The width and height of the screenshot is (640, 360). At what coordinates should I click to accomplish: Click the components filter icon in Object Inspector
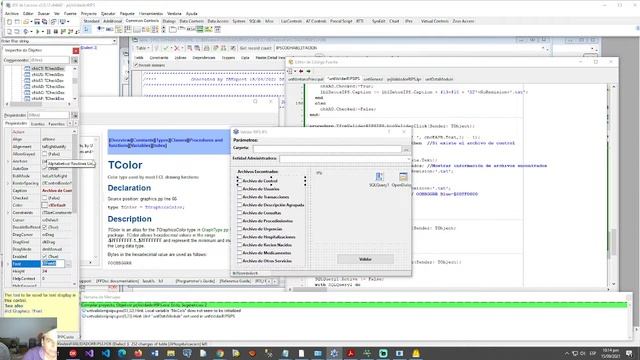75,60
